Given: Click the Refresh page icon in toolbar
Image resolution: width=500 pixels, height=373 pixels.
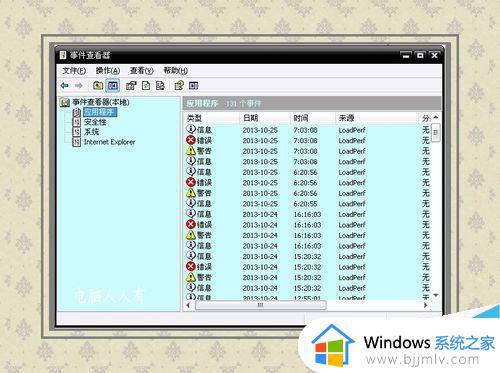Looking at the screenshot, I should pyautogui.click(x=146, y=86).
